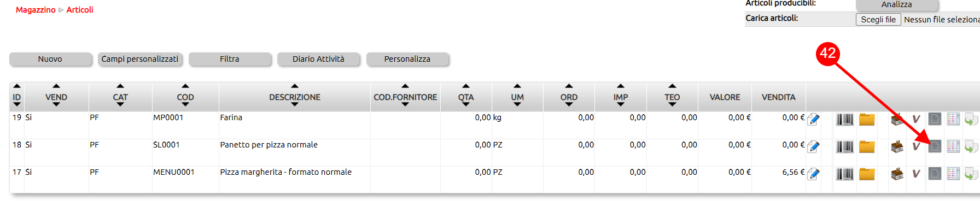Select the V icon in Pizza margherita row
Image resolution: width=980 pixels, height=201 pixels.
coord(916,174)
